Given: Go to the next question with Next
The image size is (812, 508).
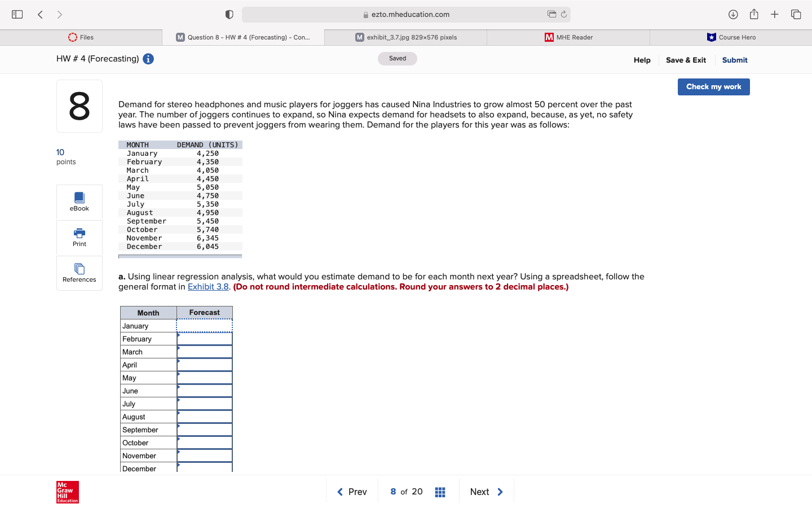Looking at the screenshot, I should coord(486,492).
